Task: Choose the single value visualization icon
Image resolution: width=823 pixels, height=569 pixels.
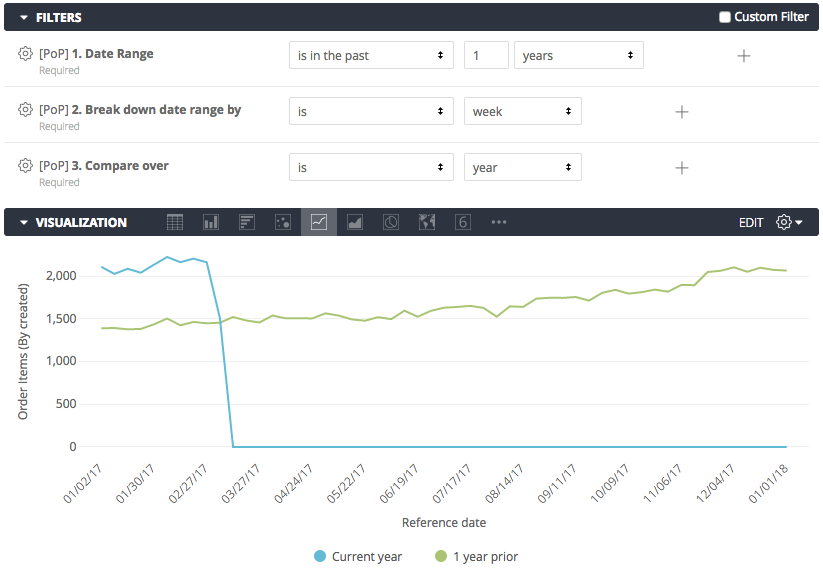Action: click(462, 222)
